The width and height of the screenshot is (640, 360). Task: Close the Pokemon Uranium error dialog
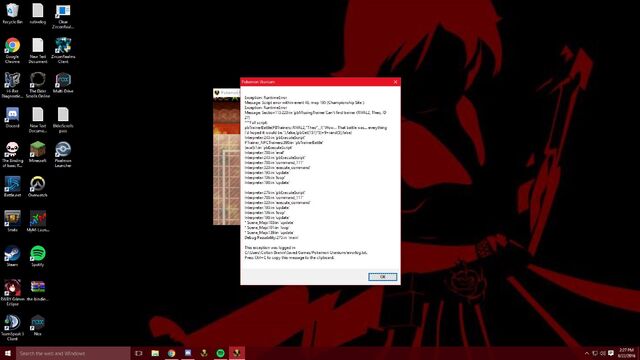pyautogui.click(x=395, y=82)
